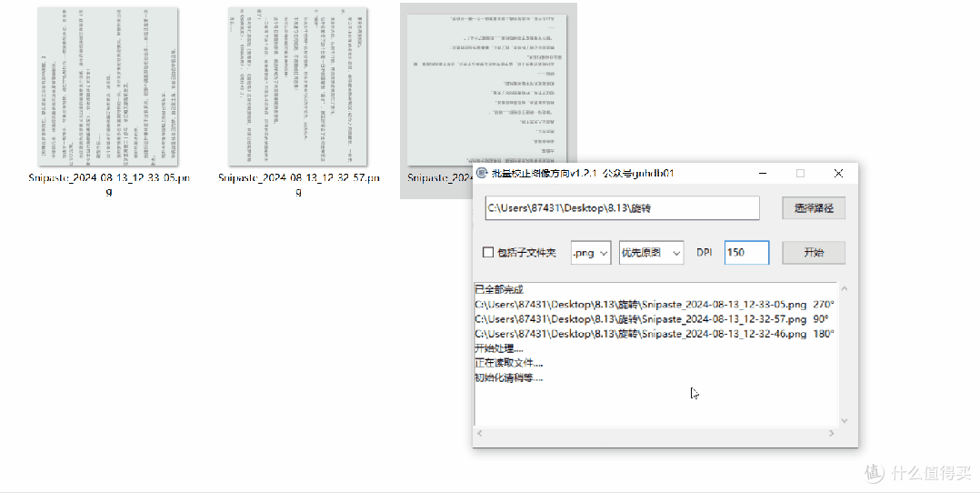Click the 选择路径 button
This screenshot has height=493, width=980.
pos(813,208)
